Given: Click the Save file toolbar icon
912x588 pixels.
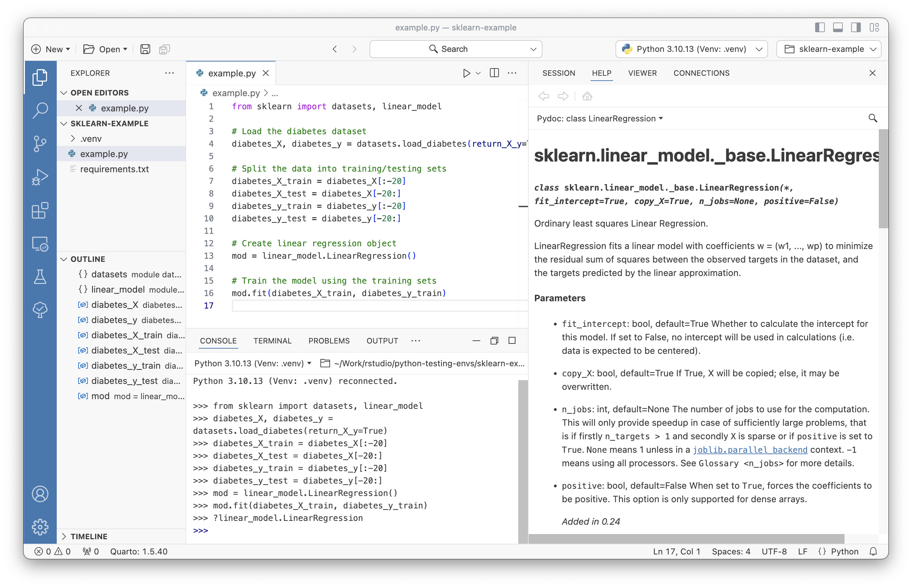Looking at the screenshot, I should (145, 49).
